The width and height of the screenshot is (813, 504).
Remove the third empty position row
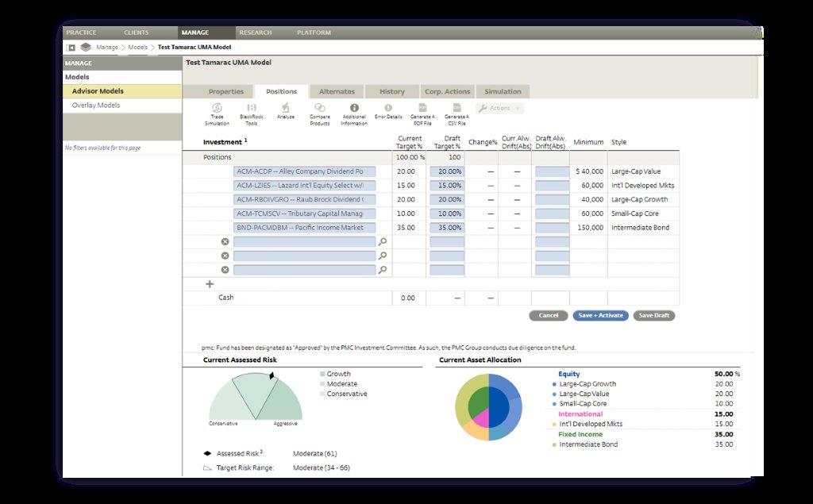click(225, 270)
